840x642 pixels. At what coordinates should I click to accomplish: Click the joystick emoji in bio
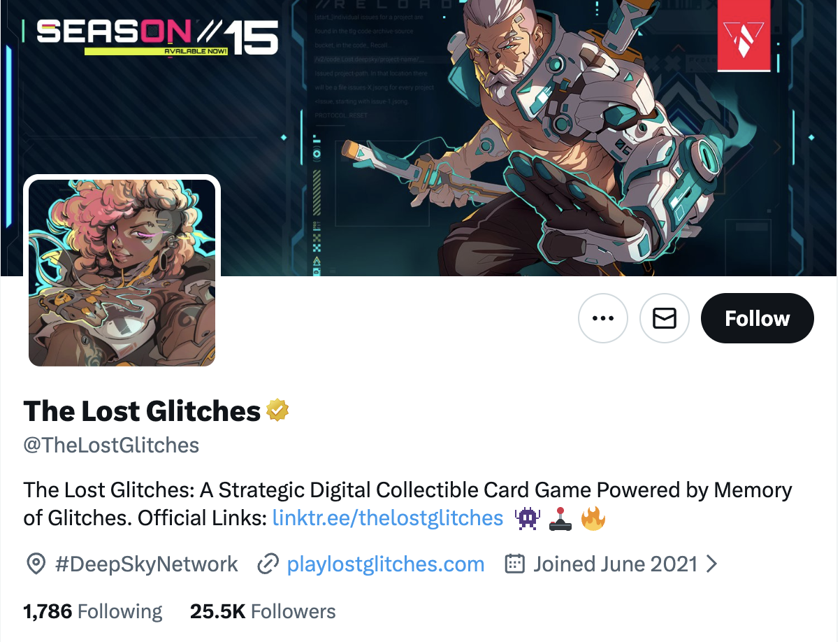(x=560, y=518)
